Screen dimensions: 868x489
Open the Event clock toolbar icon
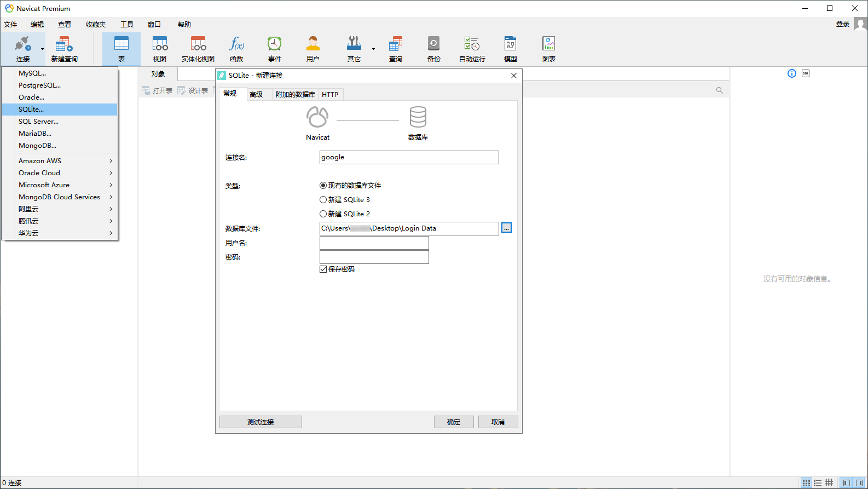coord(275,49)
